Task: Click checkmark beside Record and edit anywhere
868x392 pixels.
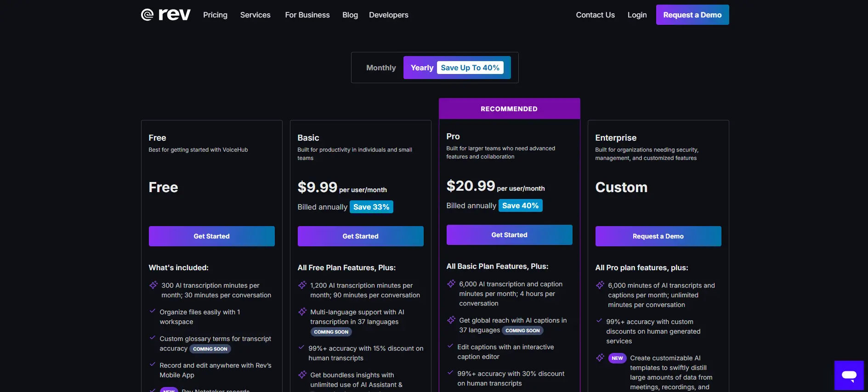Action: pyautogui.click(x=153, y=364)
